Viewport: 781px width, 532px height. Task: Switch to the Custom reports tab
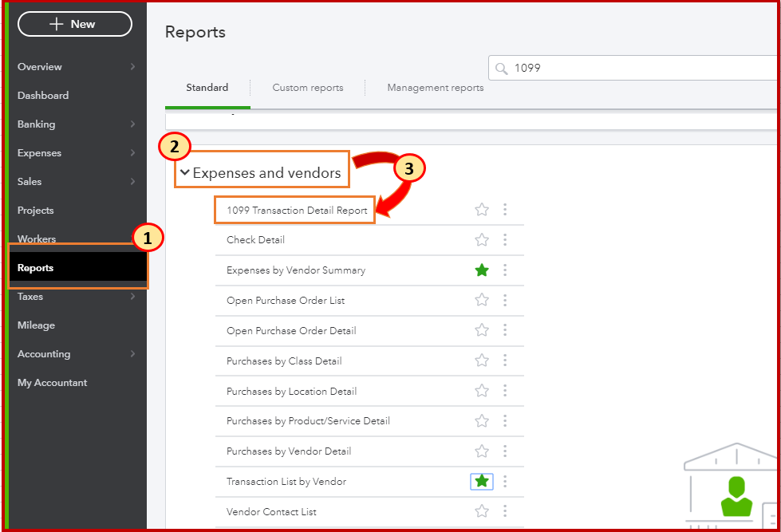coord(308,88)
